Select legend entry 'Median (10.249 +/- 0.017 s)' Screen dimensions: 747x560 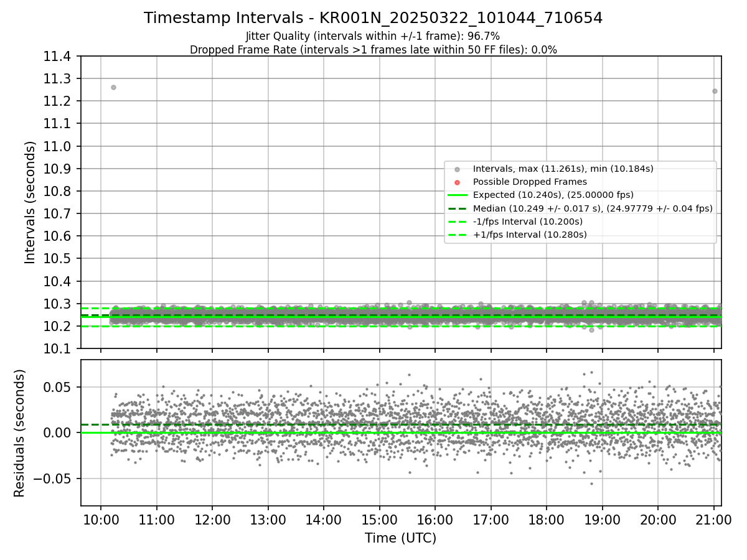tap(593, 208)
